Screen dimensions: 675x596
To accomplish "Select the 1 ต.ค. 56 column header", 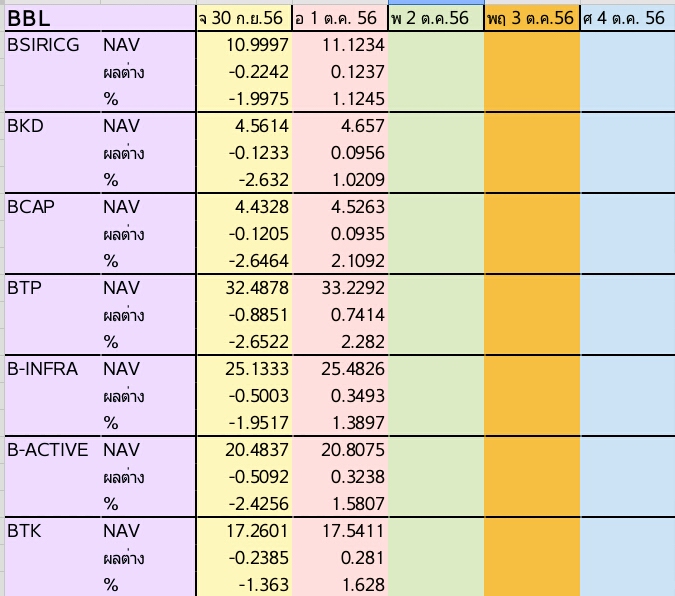I will pos(340,18).
